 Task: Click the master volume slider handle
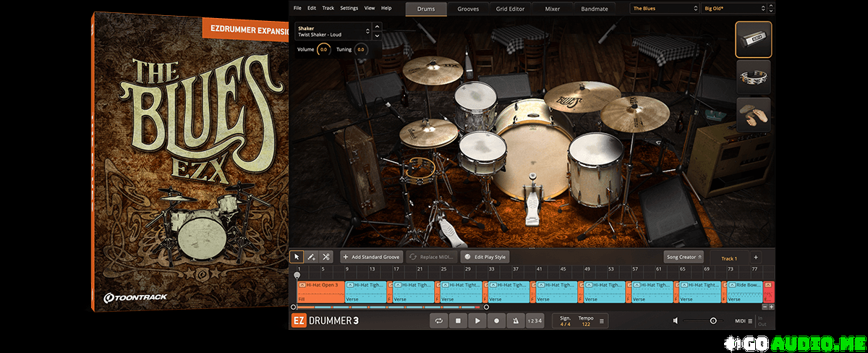(713, 321)
